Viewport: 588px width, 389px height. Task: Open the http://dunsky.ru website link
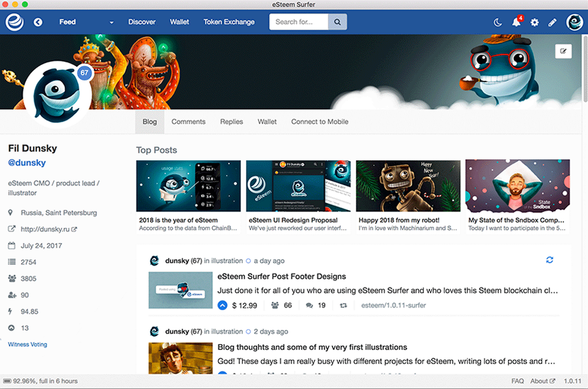(x=49, y=229)
